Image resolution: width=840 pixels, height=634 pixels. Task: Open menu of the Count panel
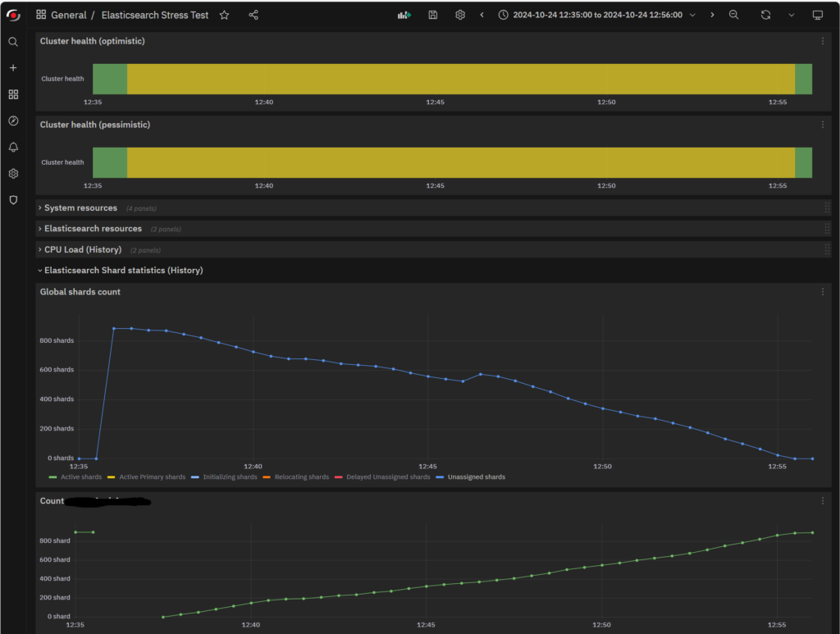click(x=823, y=500)
